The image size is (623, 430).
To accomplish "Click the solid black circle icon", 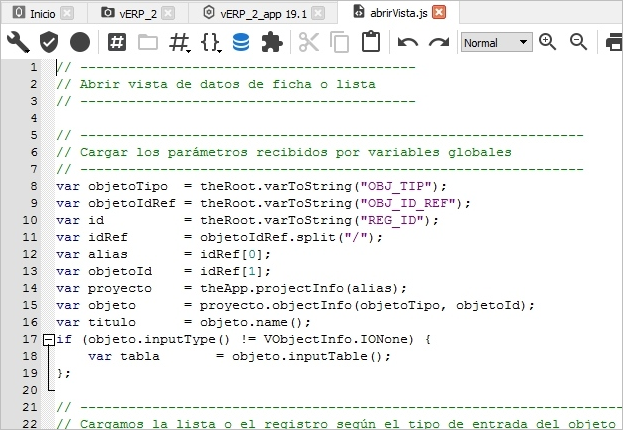I will click(80, 42).
